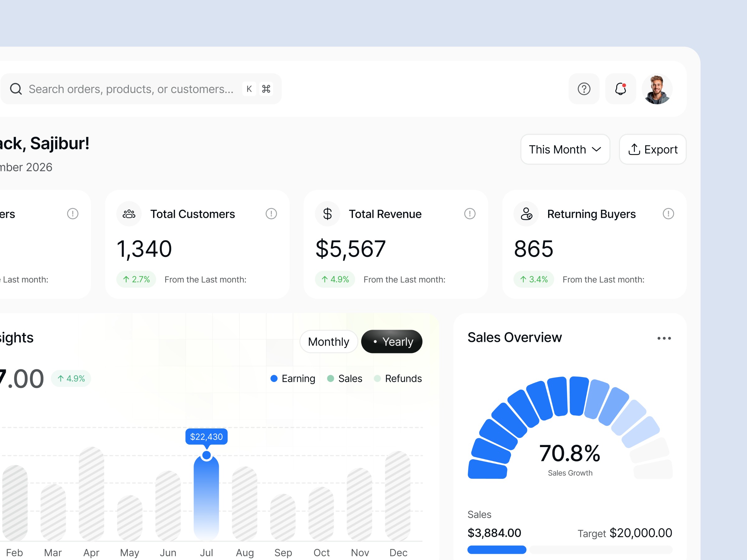Click the help question mark icon
The height and width of the screenshot is (560, 747).
pyautogui.click(x=584, y=89)
